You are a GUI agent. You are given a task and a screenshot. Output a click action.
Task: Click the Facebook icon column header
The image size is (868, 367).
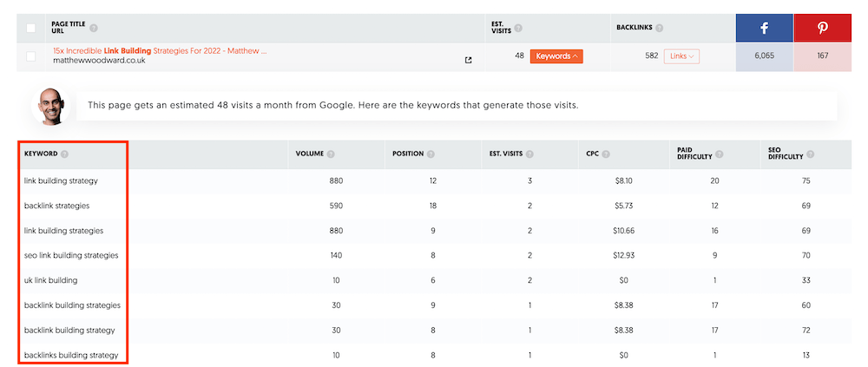764,28
